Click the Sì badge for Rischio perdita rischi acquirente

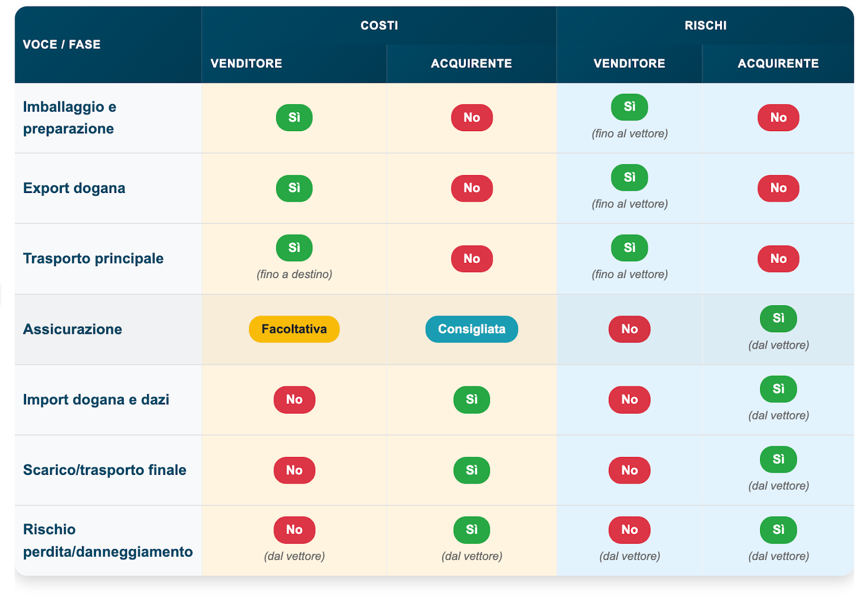tap(778, 530)
